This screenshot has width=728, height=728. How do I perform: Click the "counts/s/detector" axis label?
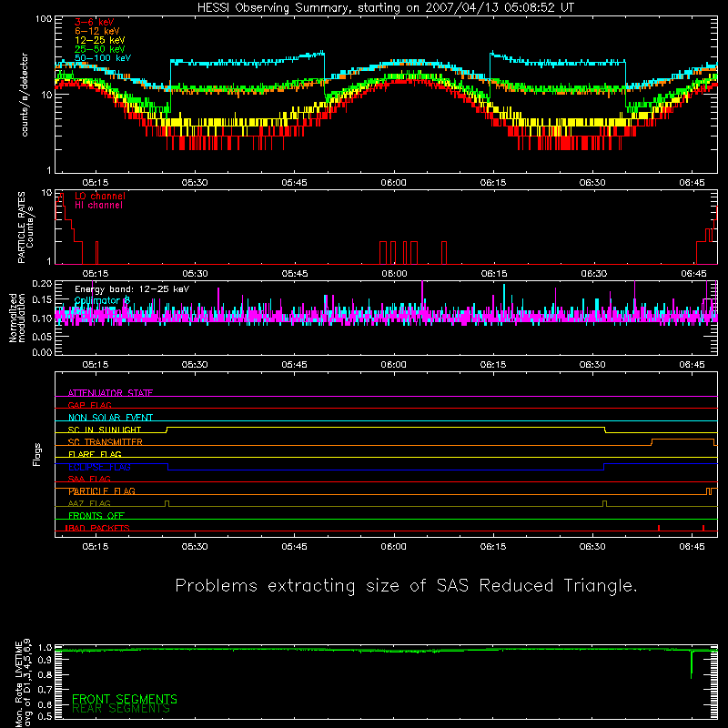point(25,95)
